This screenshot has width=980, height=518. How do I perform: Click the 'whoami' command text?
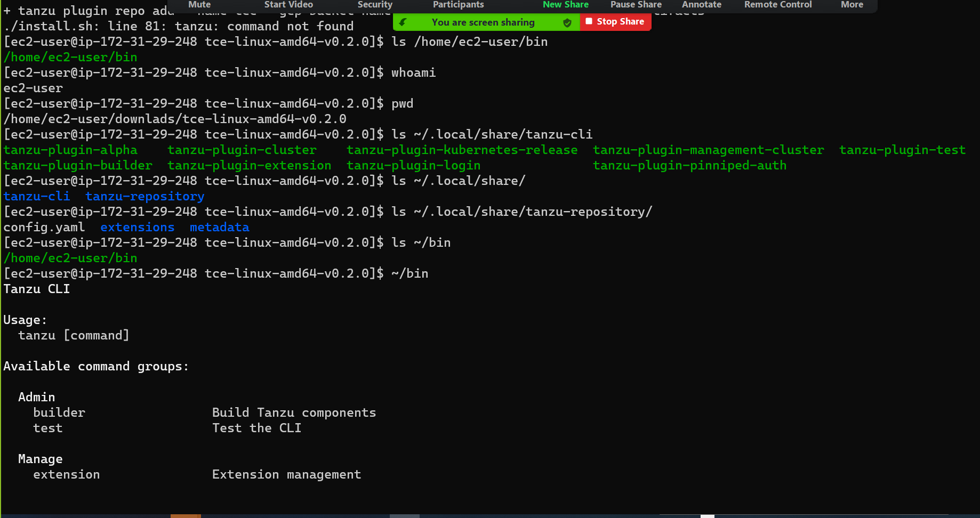(414, 72)
